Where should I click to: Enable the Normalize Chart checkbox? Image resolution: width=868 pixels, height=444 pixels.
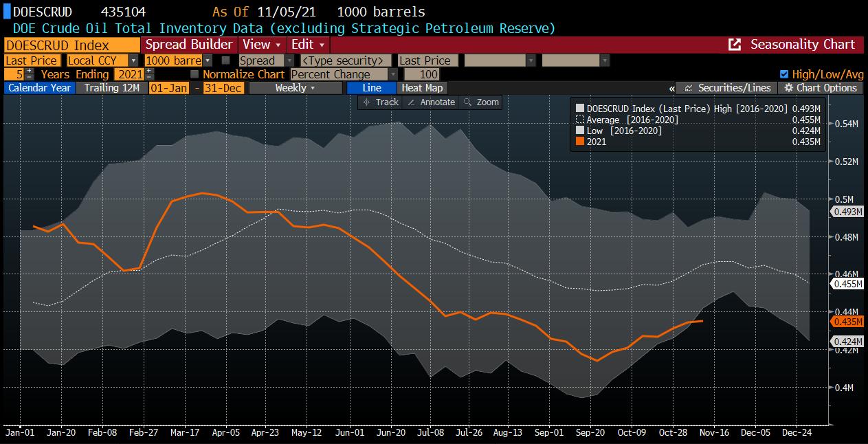(x=194, y=74)
